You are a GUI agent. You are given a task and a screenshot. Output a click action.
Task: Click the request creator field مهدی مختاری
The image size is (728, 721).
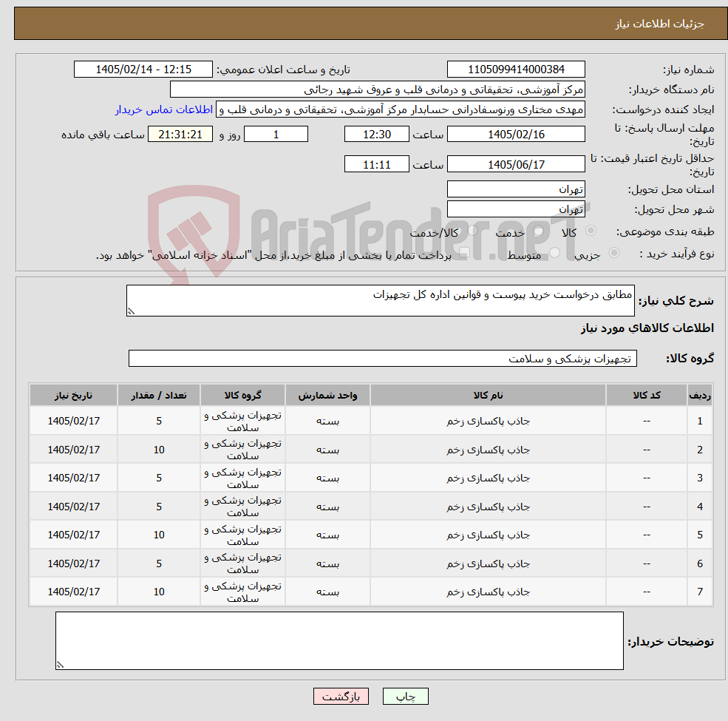(400, 109)
